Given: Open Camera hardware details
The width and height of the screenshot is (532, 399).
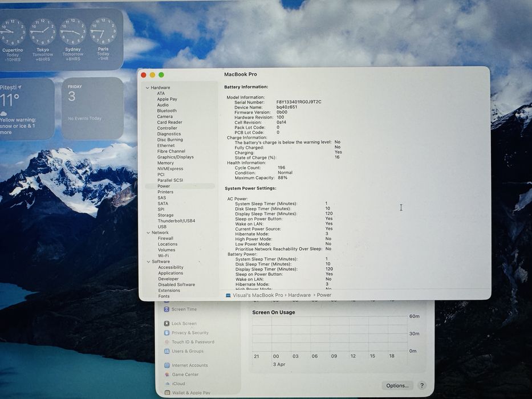Looking at the screenshot, I should click(x=165, y=116).
